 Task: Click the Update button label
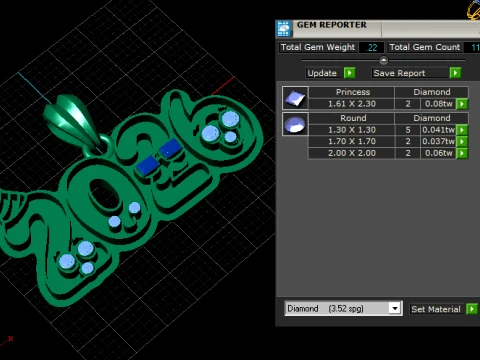tap(322, 73)
